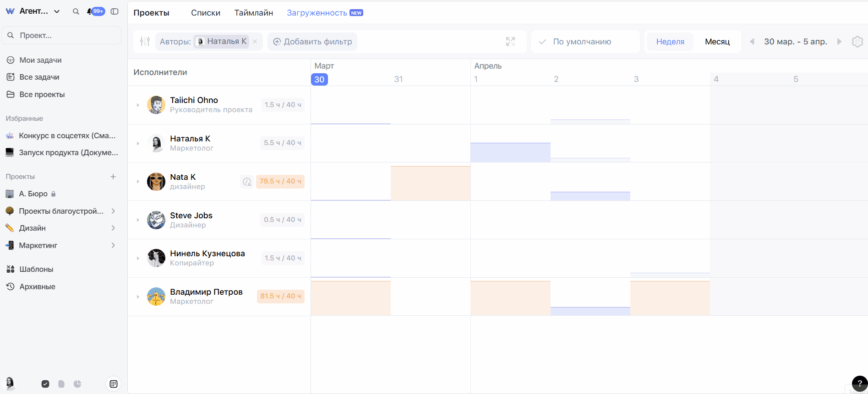Remove the Наталья К author filter
The width and height of the screenshot is (868, 394).
point(255,42)
